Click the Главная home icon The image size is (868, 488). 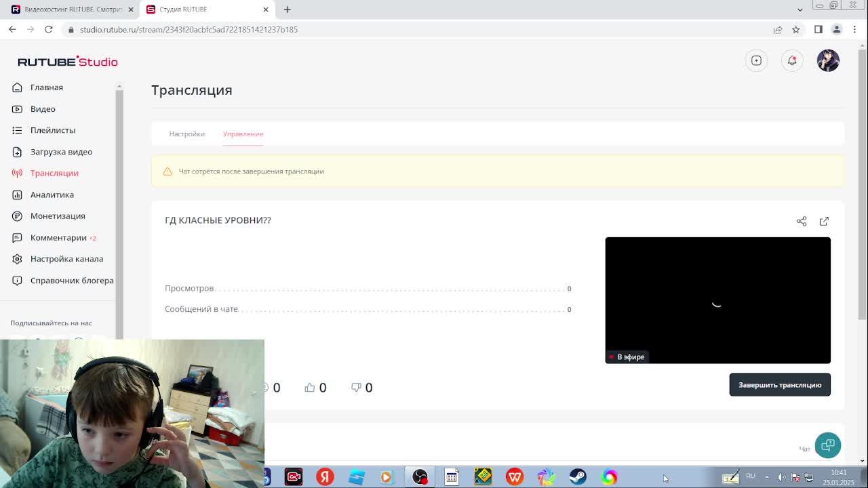click(17, 87)
